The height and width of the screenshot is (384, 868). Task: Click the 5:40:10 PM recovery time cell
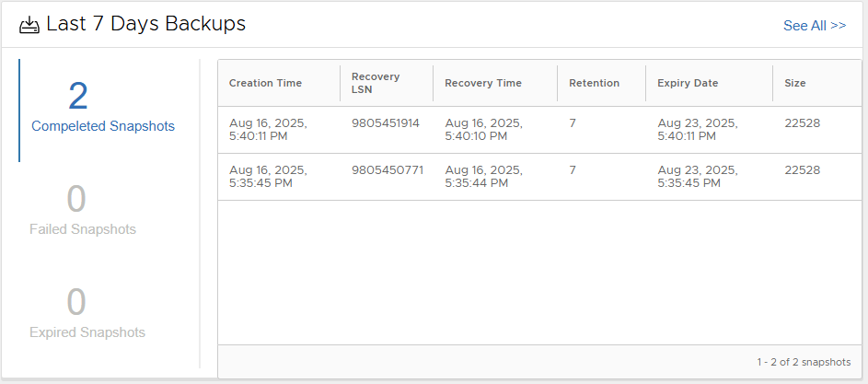pos(483,129)
